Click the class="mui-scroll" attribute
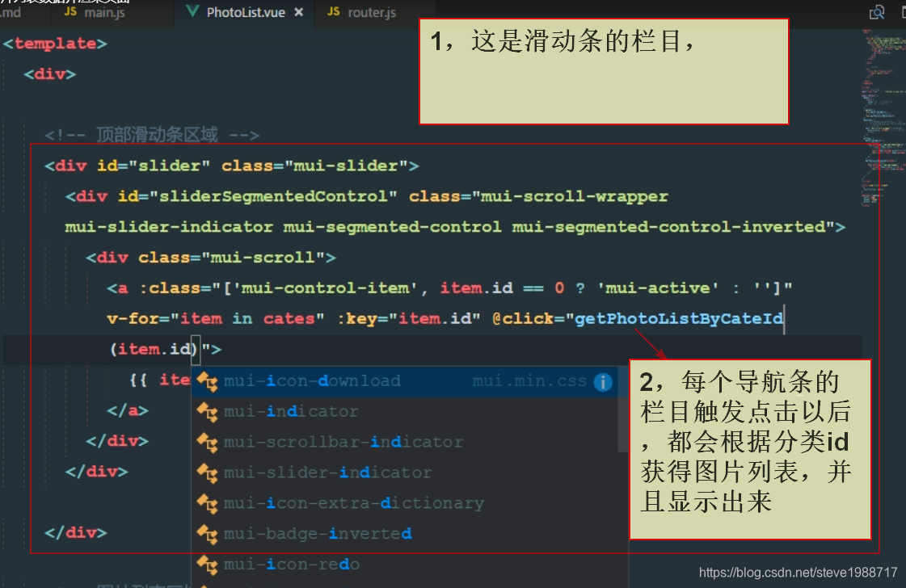 232,258
